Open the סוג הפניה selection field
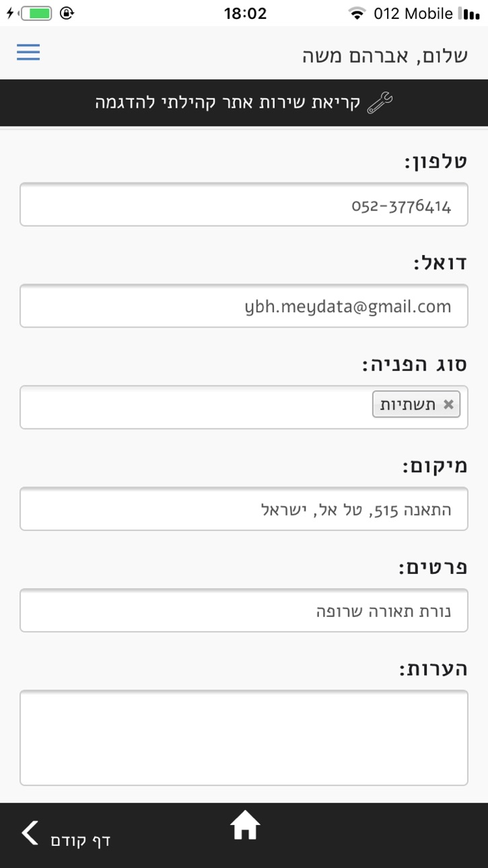The height and width of the screenshot is (868, 488). click(x=244, y=407)
